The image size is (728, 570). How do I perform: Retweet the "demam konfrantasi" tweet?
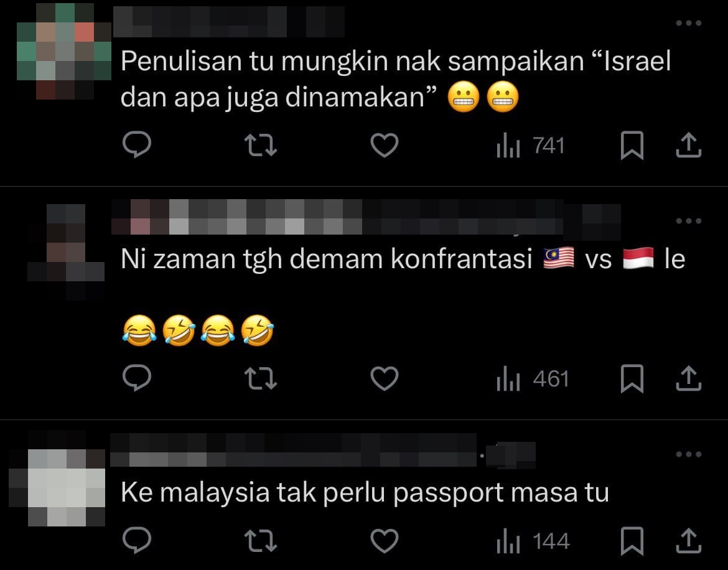[261, 379]
